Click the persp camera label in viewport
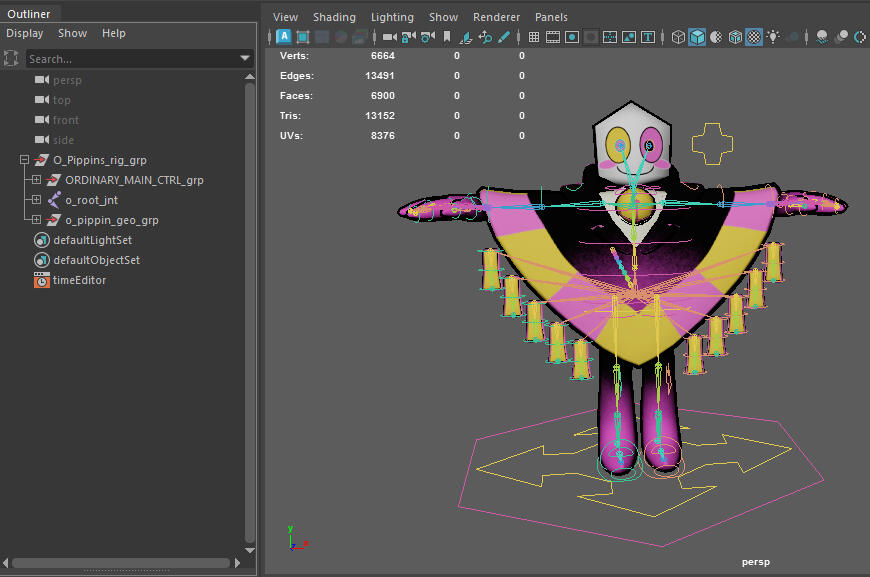 point(756,562)
